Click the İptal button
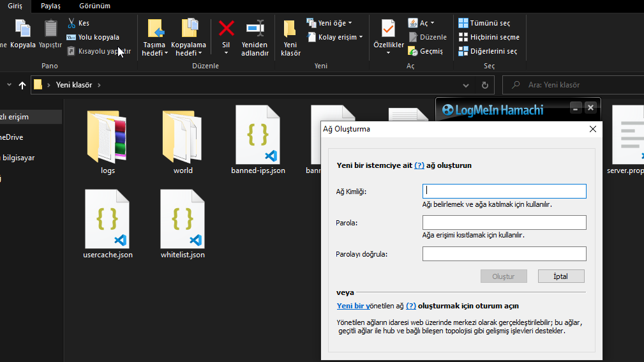 (561, 276)
